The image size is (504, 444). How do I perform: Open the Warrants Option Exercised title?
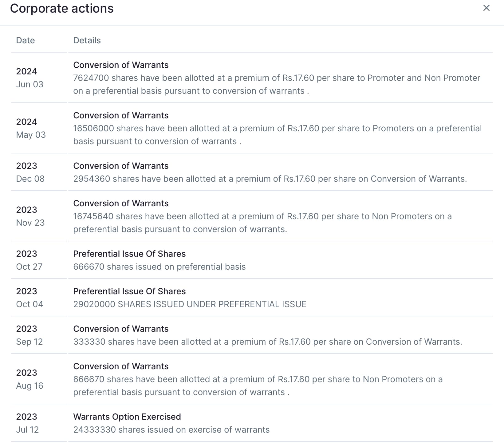coord(127,417)
